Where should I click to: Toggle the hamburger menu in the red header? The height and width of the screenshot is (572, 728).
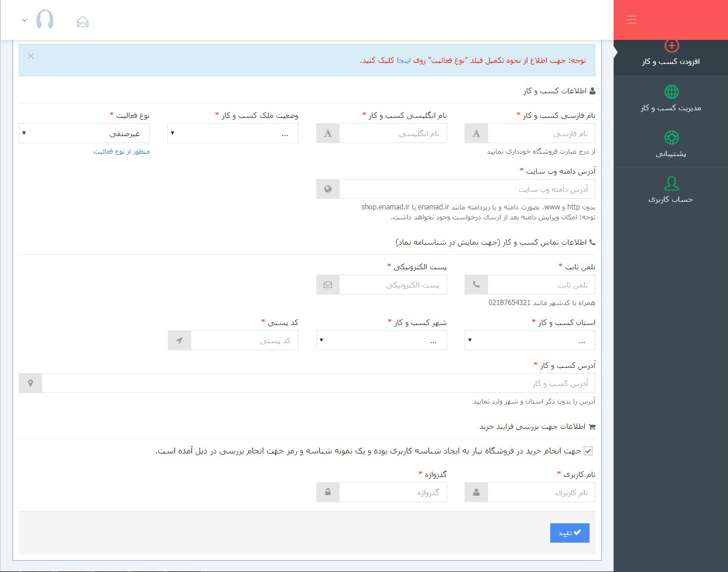[631, 20]
